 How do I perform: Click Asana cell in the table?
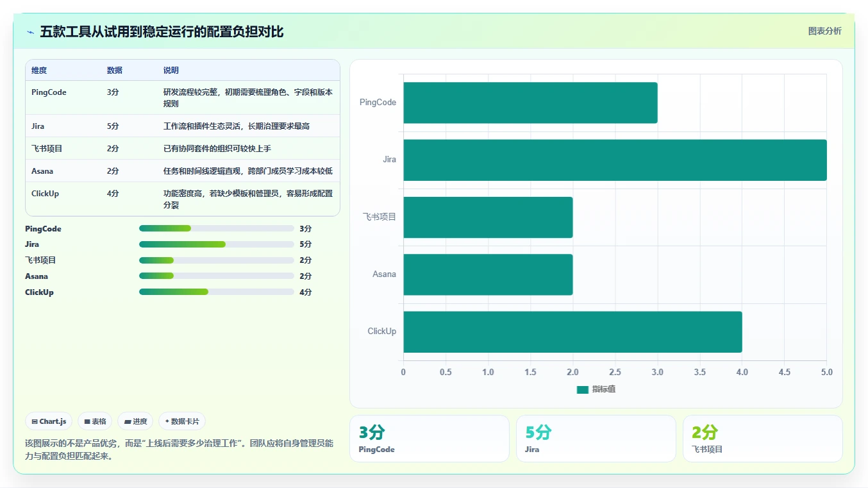[42, 171]
